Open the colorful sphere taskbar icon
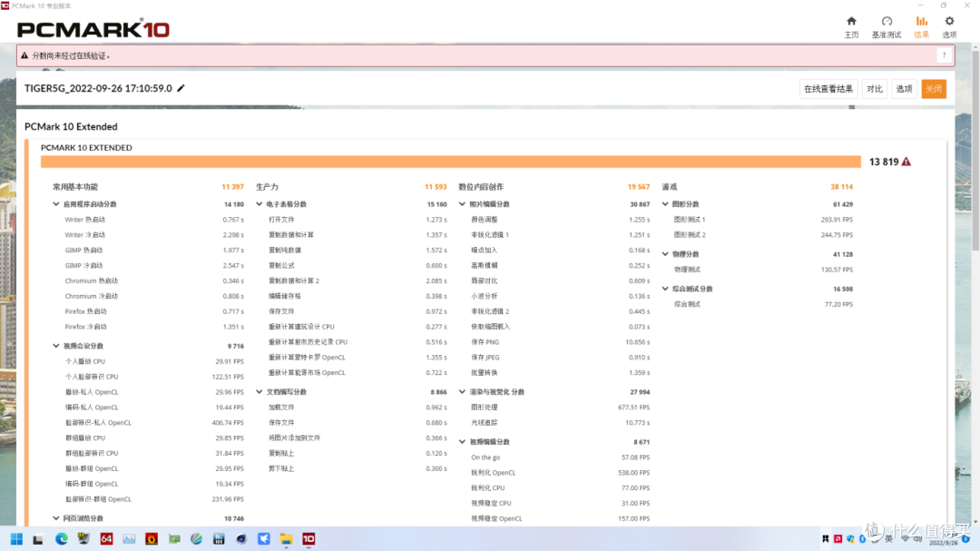Screen dimensions: 980x551 (x=196, y=539)
